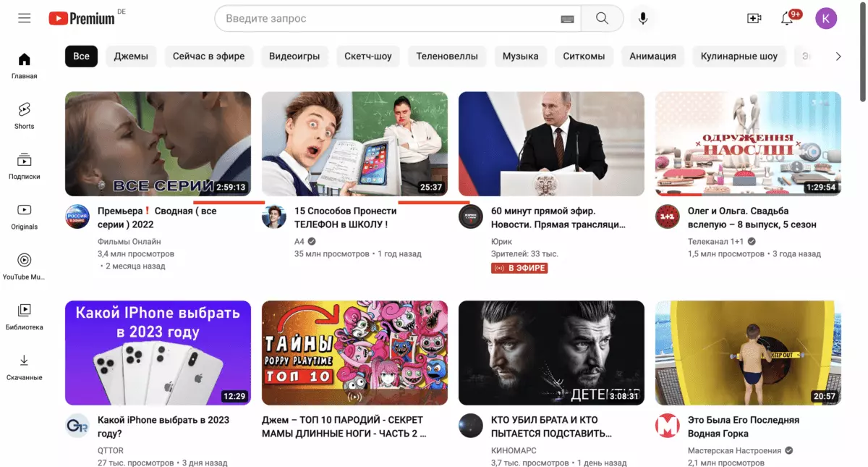Open Скачанные in sidebar

pyautogui.click(x=25, y=367)
